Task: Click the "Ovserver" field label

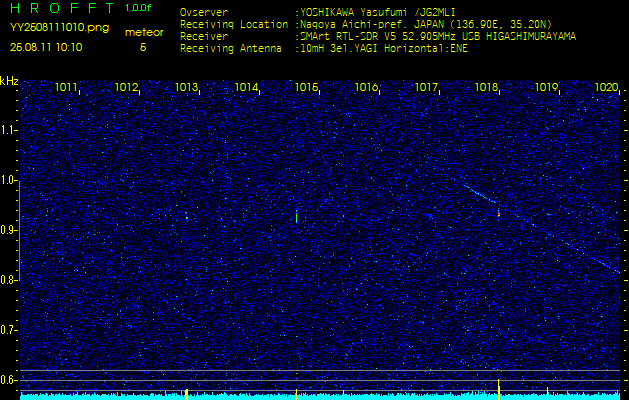Action: (x=204, y=12)
